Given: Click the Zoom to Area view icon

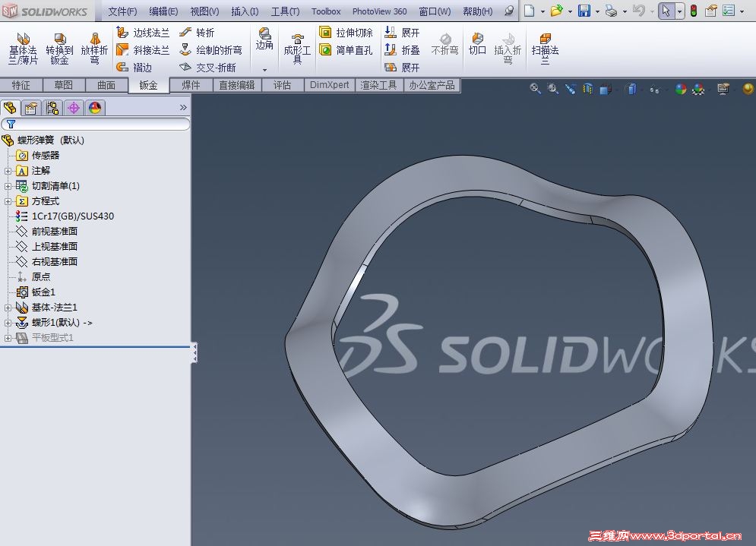Looking at the screenshot, I should (x=552, y=89).
